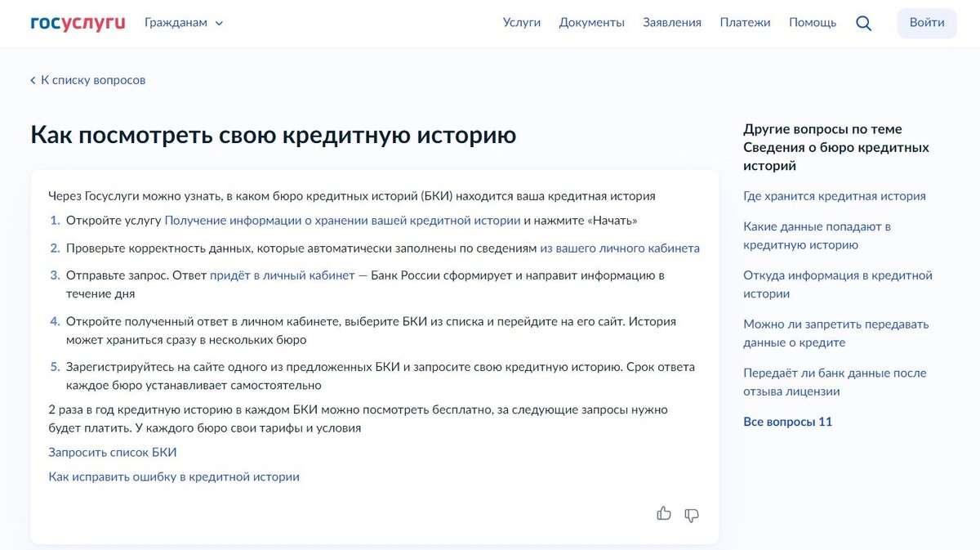The image size is (980, 550).
Task: Show all questions via «Все вопросы 11»
Action: 787,422
